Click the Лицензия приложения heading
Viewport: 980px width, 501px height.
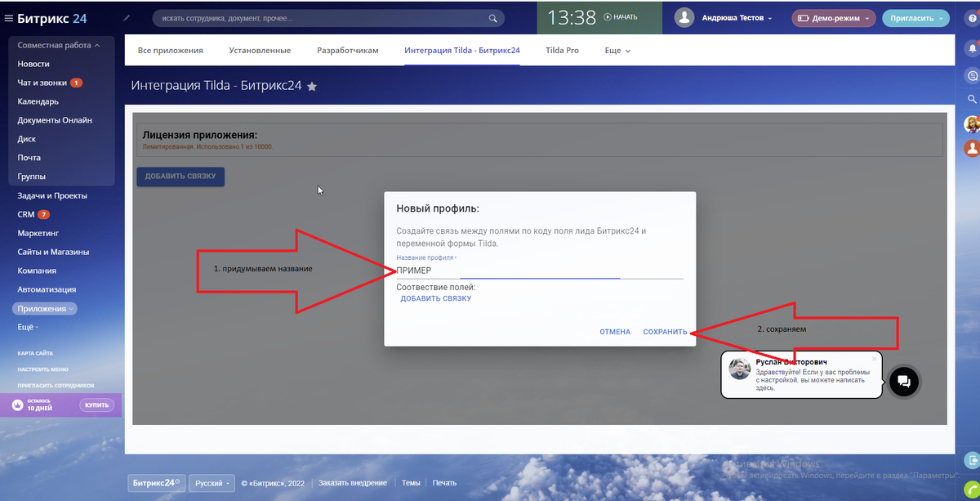point(200,135)
